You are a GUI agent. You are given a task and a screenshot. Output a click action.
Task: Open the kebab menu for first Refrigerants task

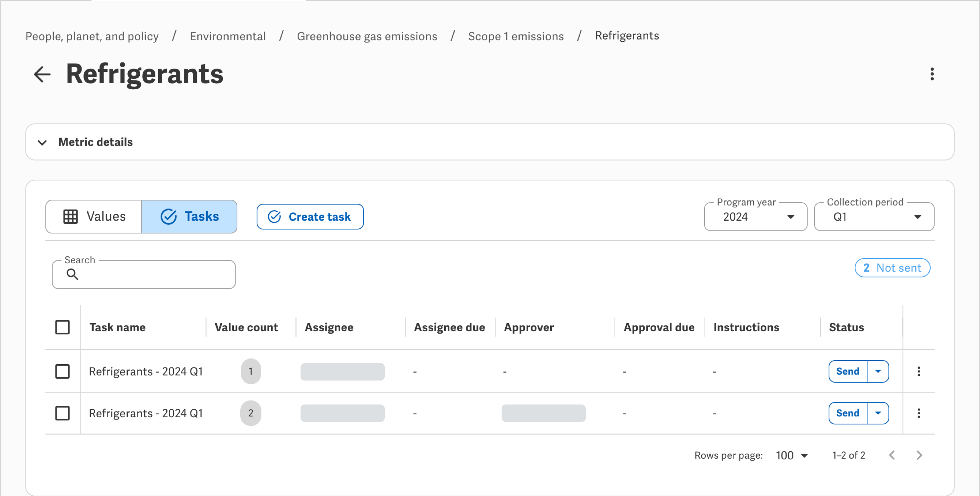(919, 371)
